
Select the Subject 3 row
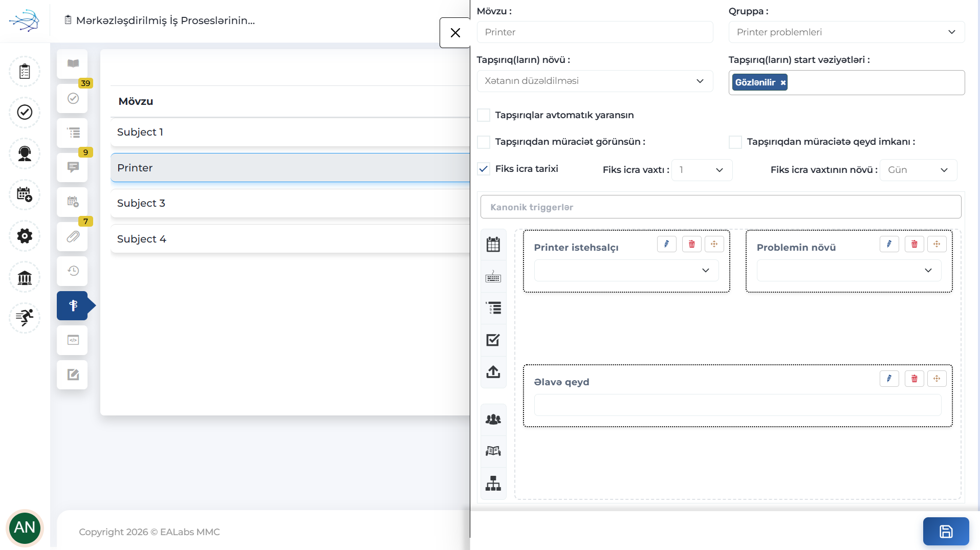point(290,203)
